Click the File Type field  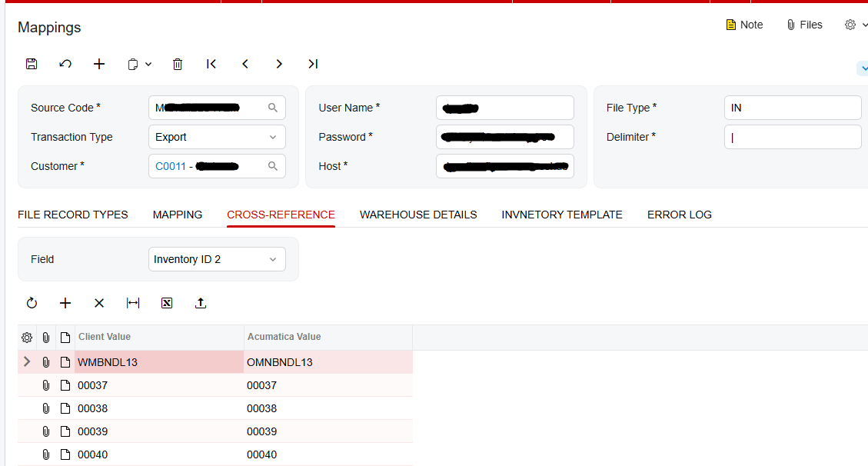pos(793,108)
